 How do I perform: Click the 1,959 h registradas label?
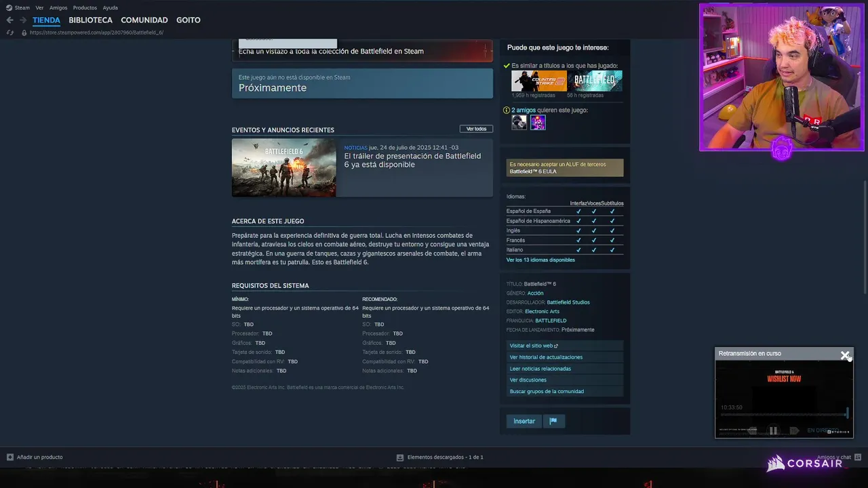point(534,95)
